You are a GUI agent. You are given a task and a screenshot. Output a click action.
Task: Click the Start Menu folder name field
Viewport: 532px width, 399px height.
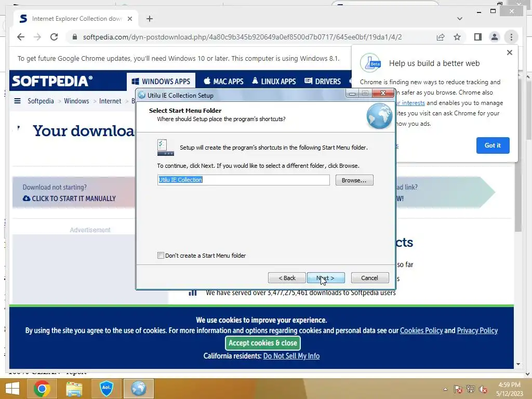243,180
